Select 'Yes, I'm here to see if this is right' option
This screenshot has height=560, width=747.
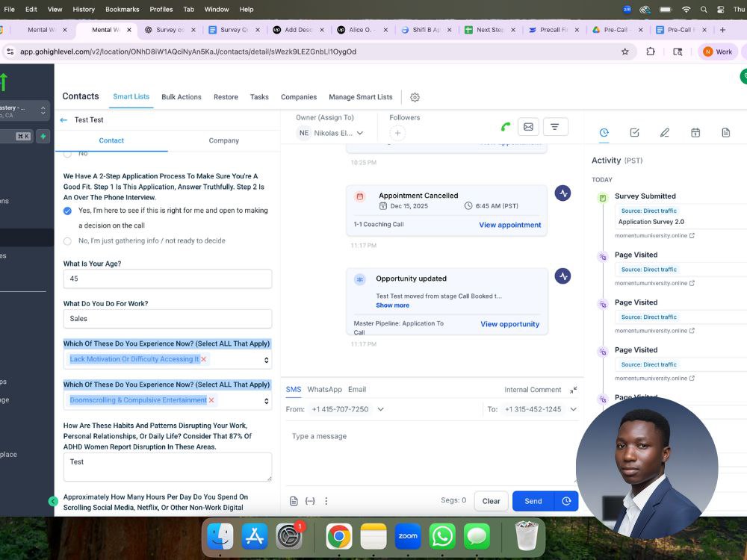tap(68, 211)
